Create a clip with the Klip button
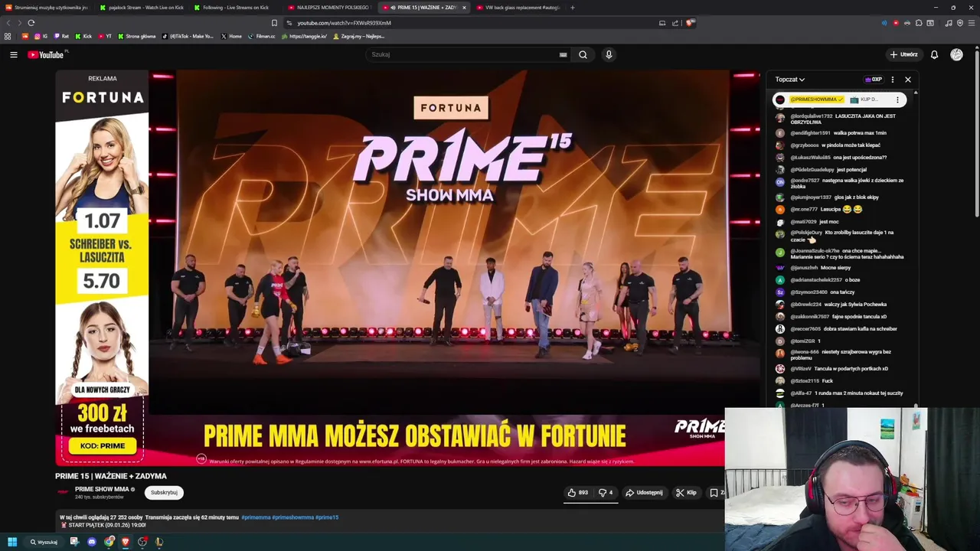This screenshot has width=980, height=551. click(x=686, y=493)
